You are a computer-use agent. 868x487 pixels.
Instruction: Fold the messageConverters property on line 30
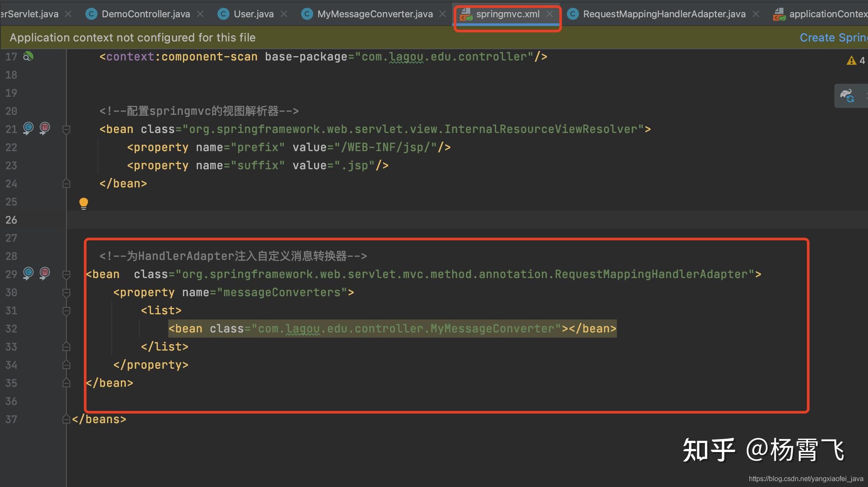(x=66, y=293)
